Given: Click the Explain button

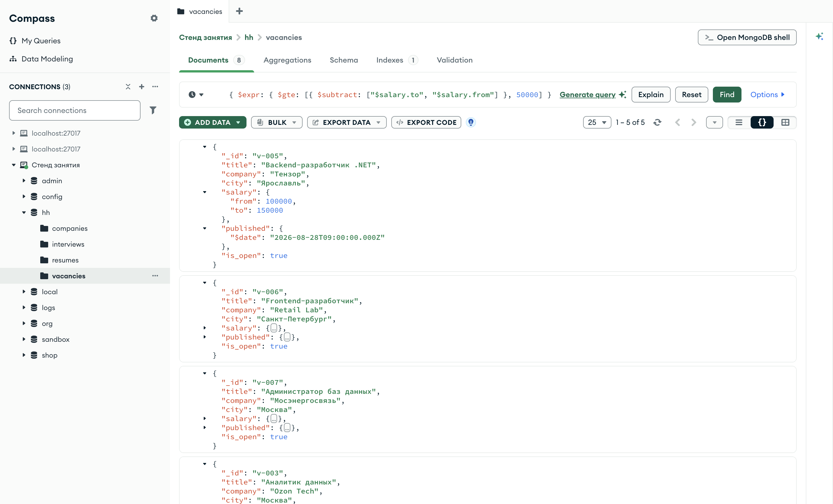Looking at the screenshot, I should tap(651, 95).
